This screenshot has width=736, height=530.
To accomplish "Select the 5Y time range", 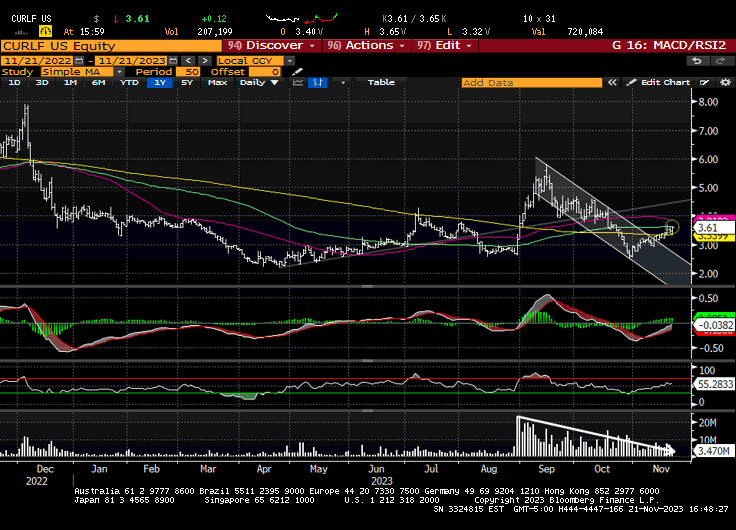I will point(187,83).
